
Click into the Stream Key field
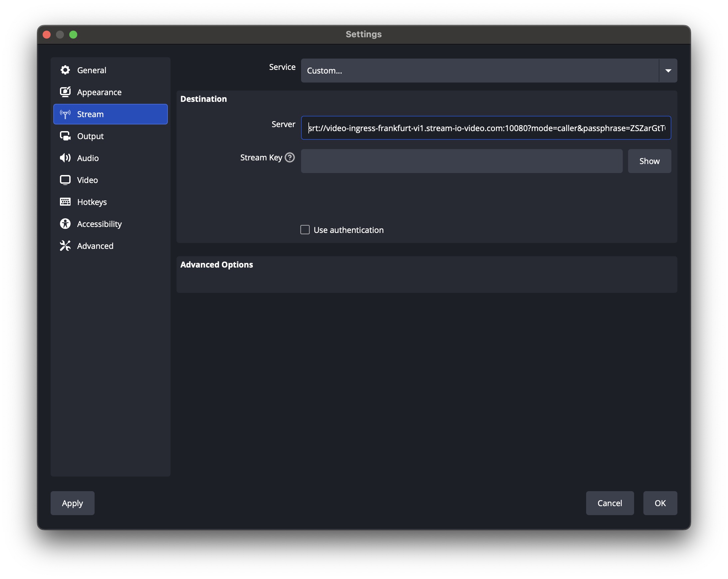click(461, 161)
